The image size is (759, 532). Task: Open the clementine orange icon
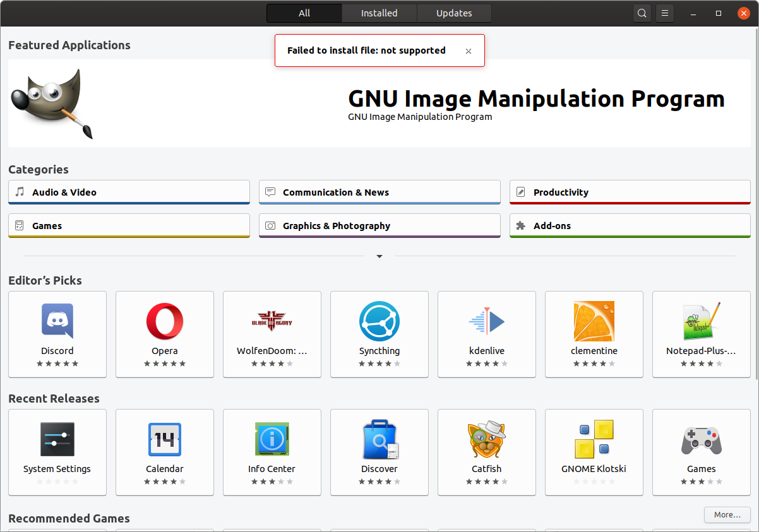[x=594, y=321]
